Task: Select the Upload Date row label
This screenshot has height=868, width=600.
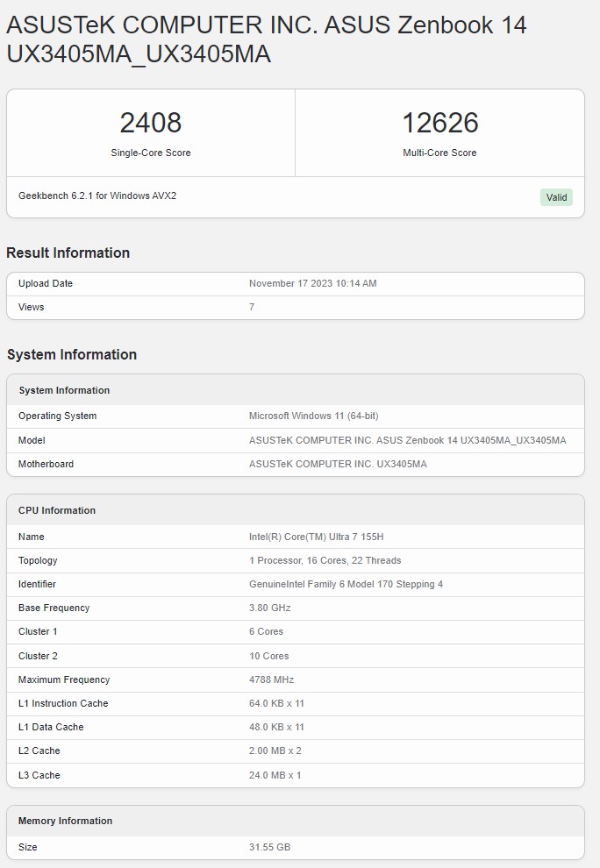Action: click(x=46, y=283)
